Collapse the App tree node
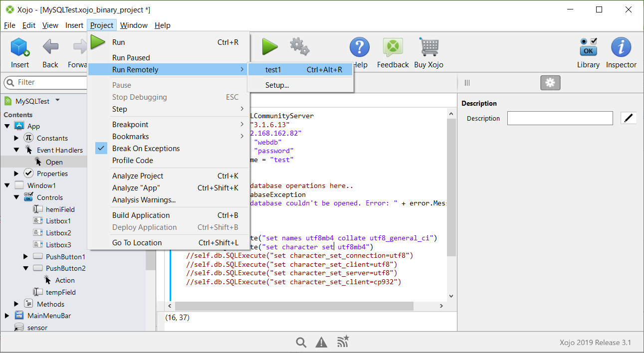Viewport: 644px width, 353px height. pos(7,126)
